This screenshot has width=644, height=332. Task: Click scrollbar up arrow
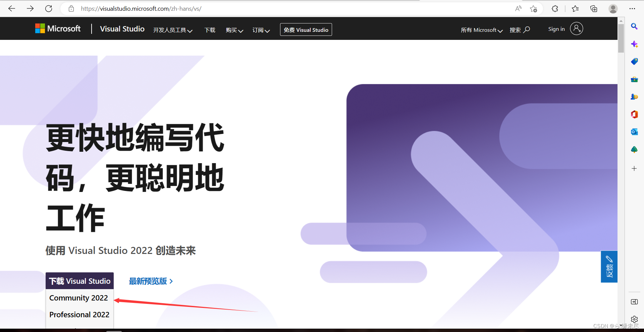[621, 20]
